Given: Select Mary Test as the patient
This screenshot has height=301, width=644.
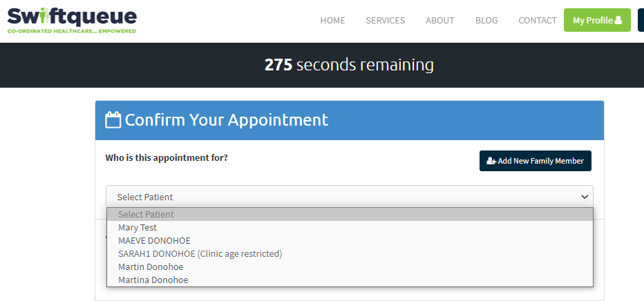Looking at the screenshot, I should pyautogui.click(x=138, y=227).
